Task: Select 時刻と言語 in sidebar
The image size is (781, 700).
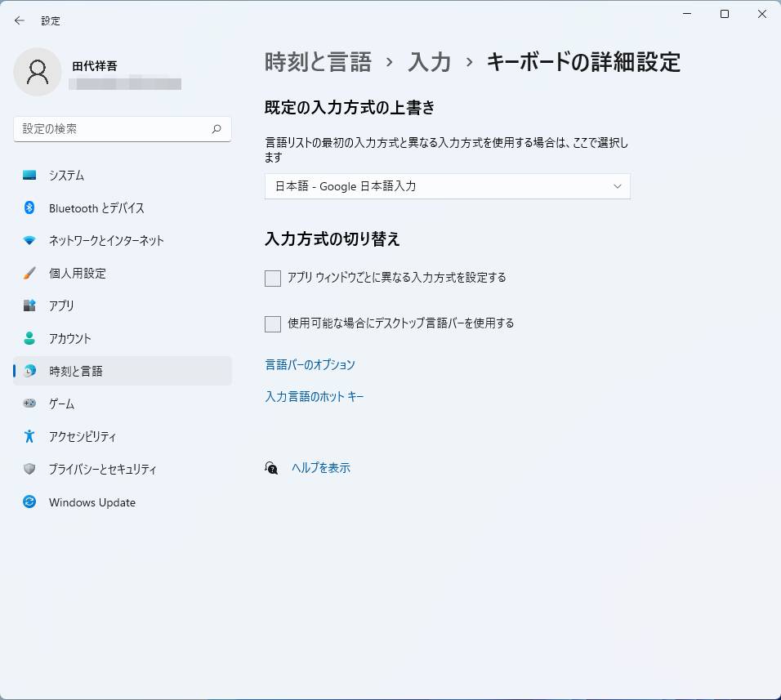Action: coord(123,371)
